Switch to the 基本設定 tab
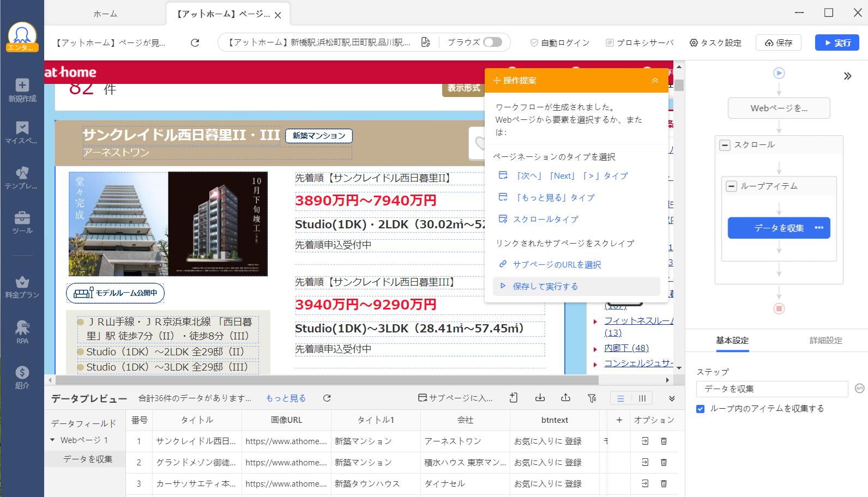 pos(732,341)
